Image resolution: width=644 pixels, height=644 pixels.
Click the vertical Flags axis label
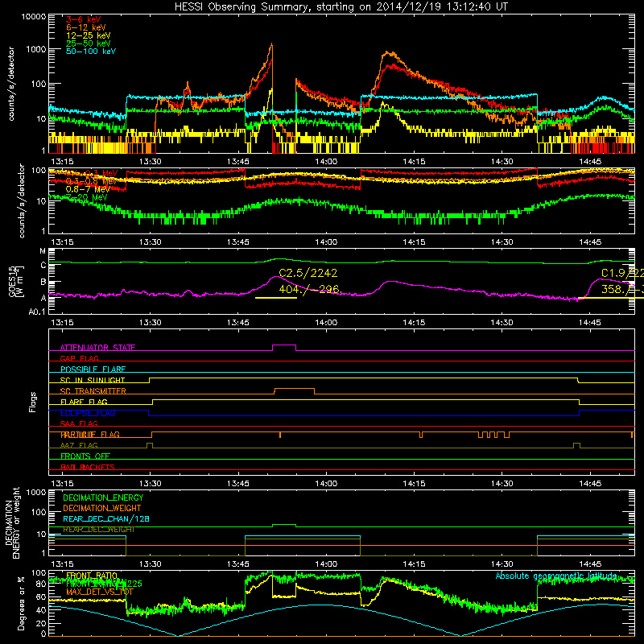pyautogui.click(x=33, y=402)
